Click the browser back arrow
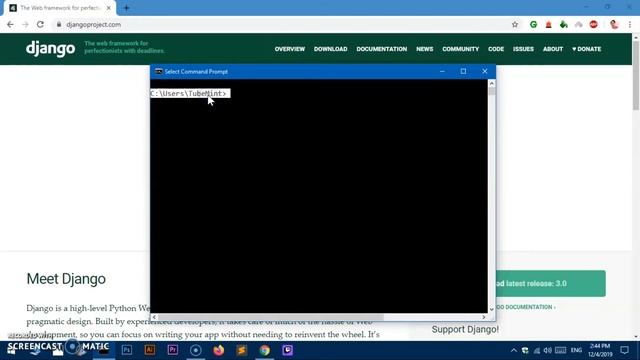Viewport: 640px width, 360px height. (x=10, y=24)
